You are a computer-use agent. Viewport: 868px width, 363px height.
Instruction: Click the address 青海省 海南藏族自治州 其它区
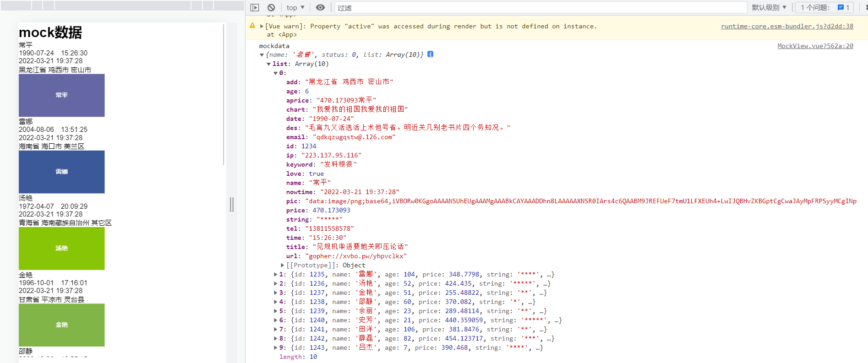pos(65,222)
